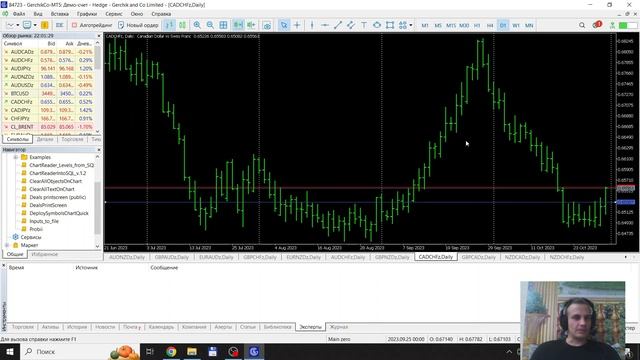The width and height of the screenshot is (640, 360).
Task: Open the Сервис menu
Action: tap(114, 14)
